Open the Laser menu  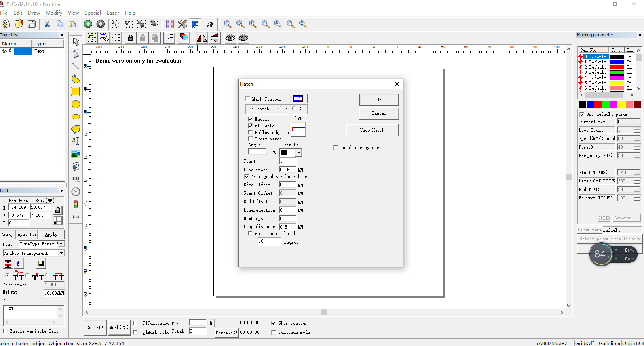pyautogui.click(x=113, y=13)
